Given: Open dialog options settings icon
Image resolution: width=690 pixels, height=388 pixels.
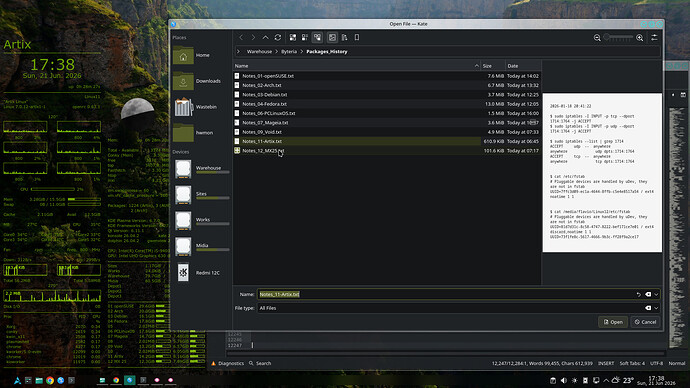Looking at the screenshot, I should 654,38.
